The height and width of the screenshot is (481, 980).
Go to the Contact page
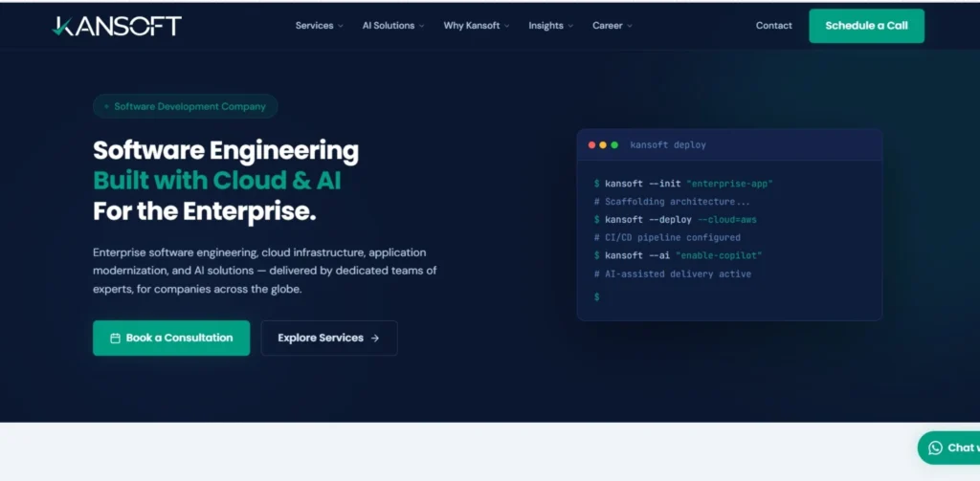click(773, 26)
